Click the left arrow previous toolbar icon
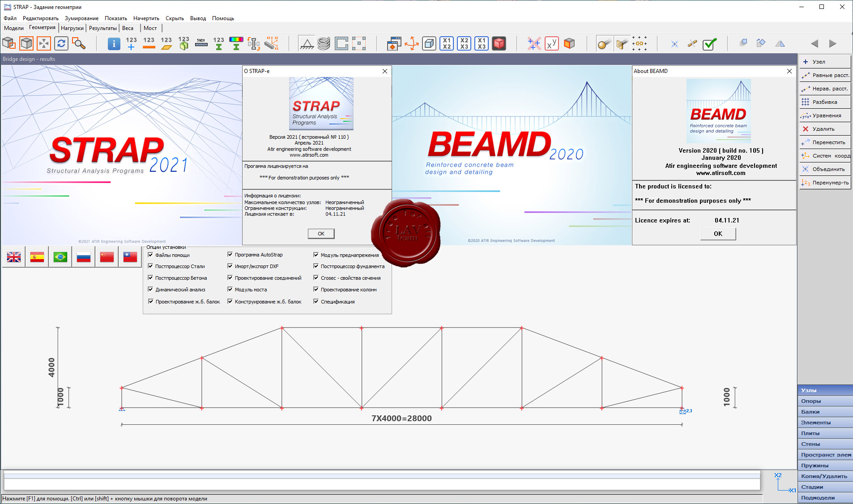Image resolution: width=853 pixels, height=504 pixels. pos(815,43)
